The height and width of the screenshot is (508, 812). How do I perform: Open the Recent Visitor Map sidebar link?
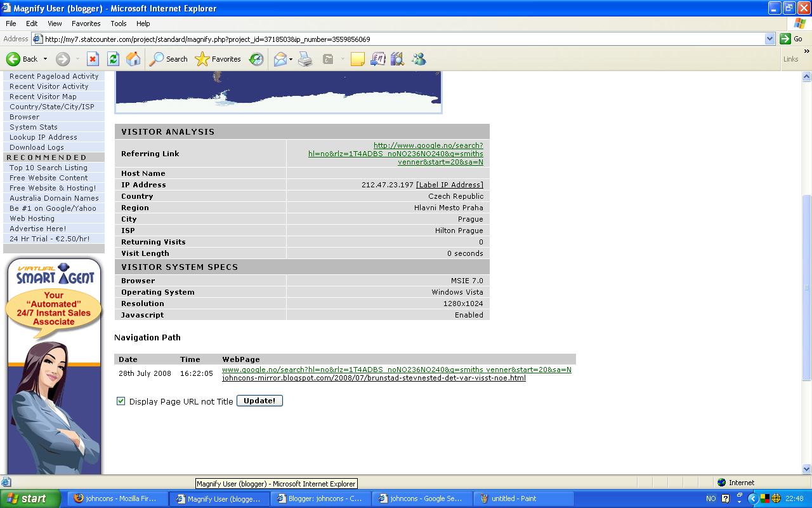point(43,97)
